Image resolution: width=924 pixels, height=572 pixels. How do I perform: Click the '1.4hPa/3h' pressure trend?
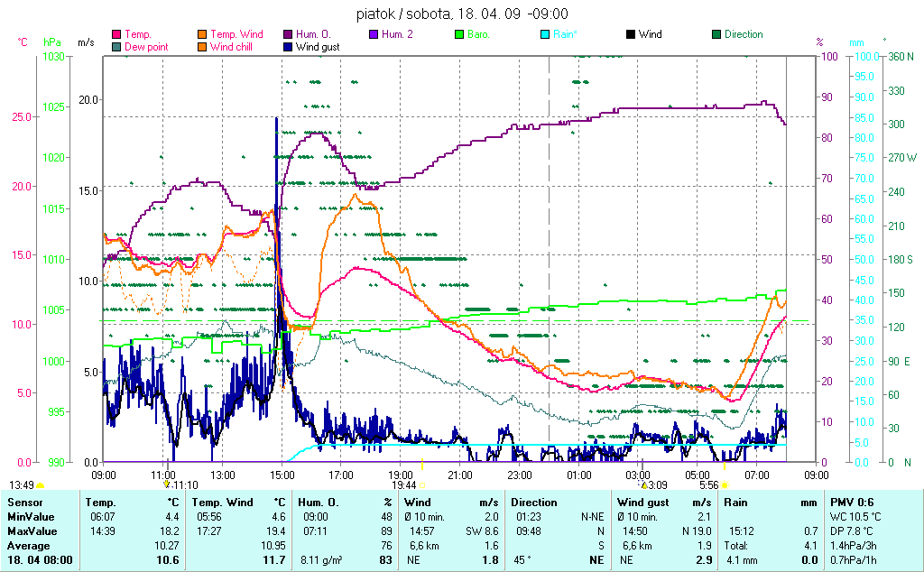(854, 546)
